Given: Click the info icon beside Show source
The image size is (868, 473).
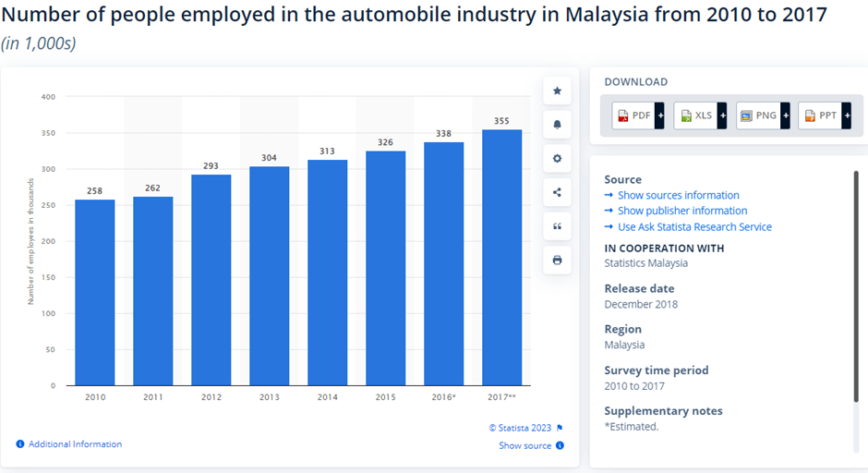Looking at the screenshot, I should [560, 445].
